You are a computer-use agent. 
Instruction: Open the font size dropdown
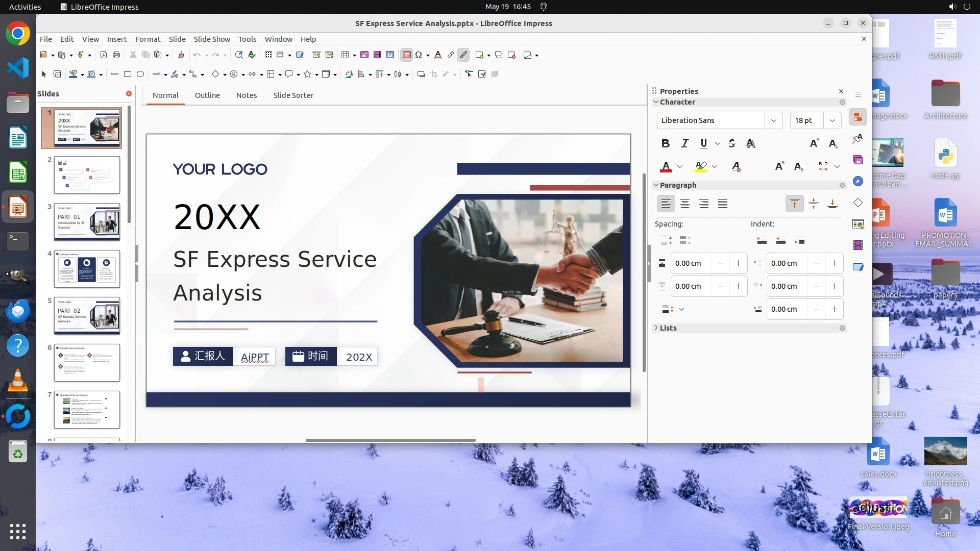tap(832, 121)
